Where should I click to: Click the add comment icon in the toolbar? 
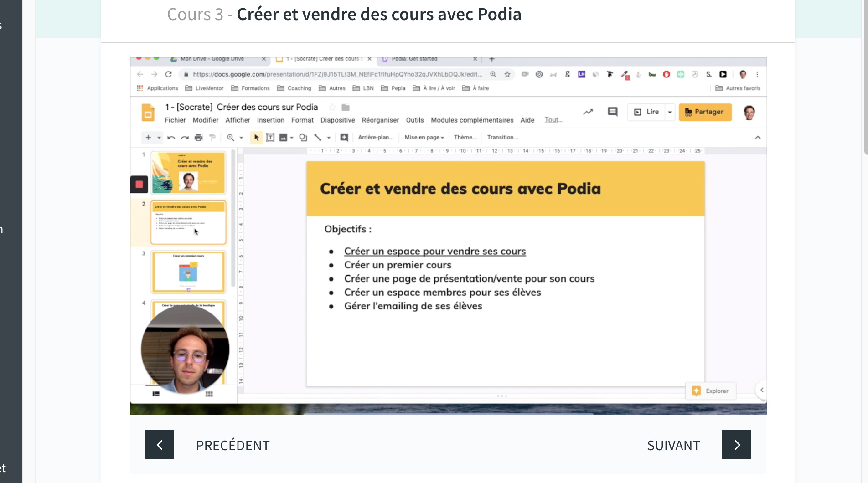tap(344, 137)
